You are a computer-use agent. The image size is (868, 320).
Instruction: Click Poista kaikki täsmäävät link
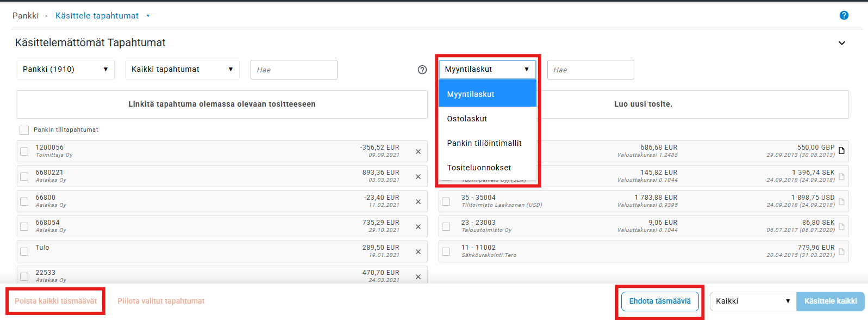(x=55, y=301)
